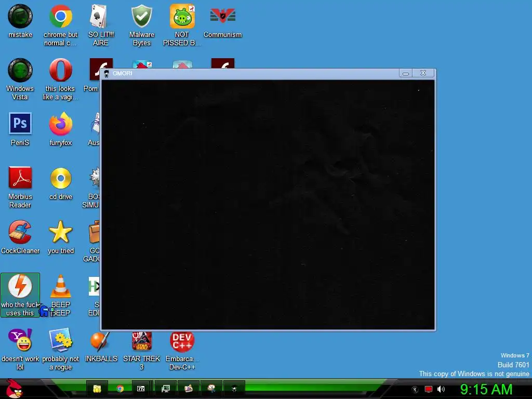Click the Chrome taskbar button
This screenshot has height=399, width=532.
[x=120, y=389]
